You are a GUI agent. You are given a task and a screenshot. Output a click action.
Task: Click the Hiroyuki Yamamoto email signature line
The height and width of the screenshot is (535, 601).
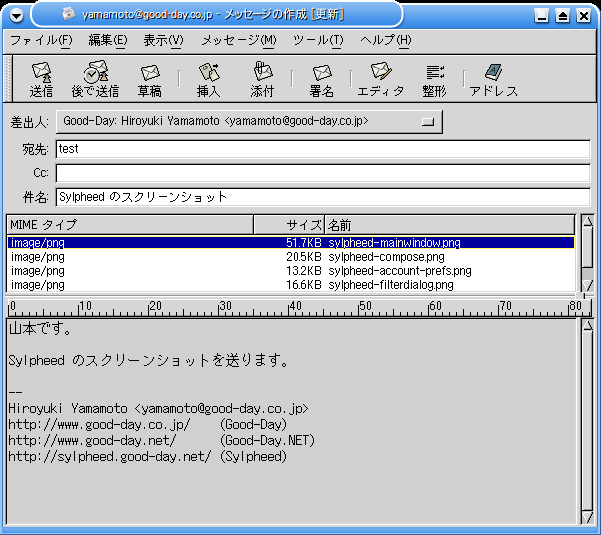tap(158, 409)
